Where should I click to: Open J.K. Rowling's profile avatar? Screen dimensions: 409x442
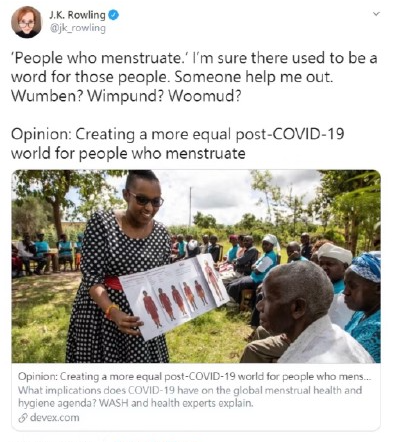point(26,22)
